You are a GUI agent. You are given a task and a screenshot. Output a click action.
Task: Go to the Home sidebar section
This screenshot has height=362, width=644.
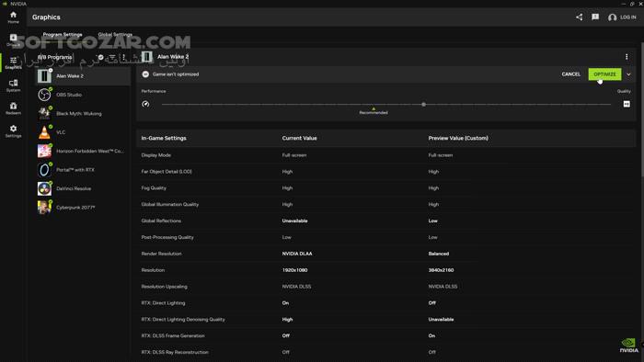click(13, 17)
